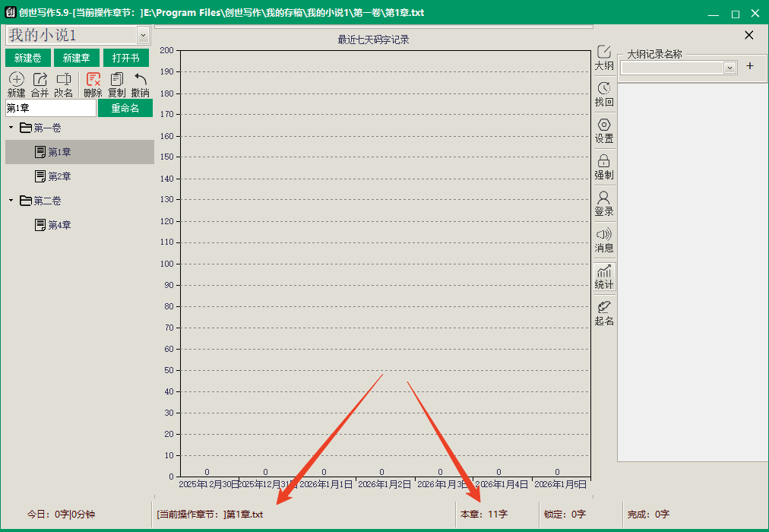Collapse the 第二卷 volume tree node
This screenshot has width=769, height=532.
(11, 201)
